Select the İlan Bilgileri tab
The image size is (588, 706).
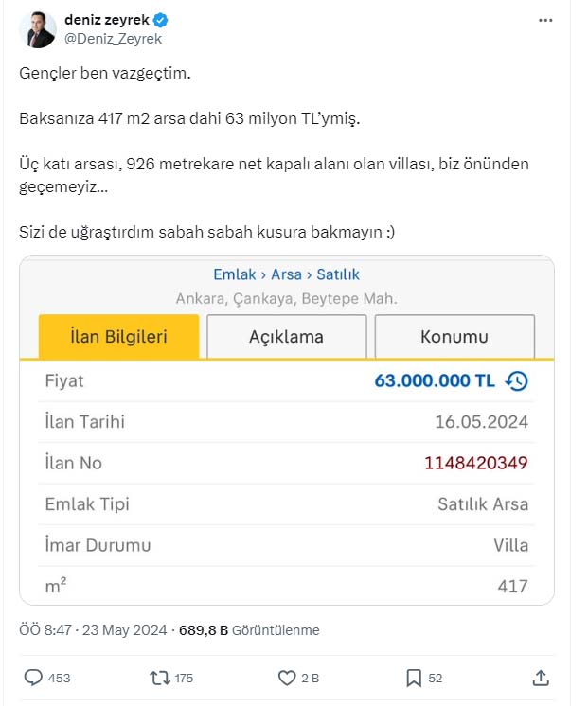point(119,337)
